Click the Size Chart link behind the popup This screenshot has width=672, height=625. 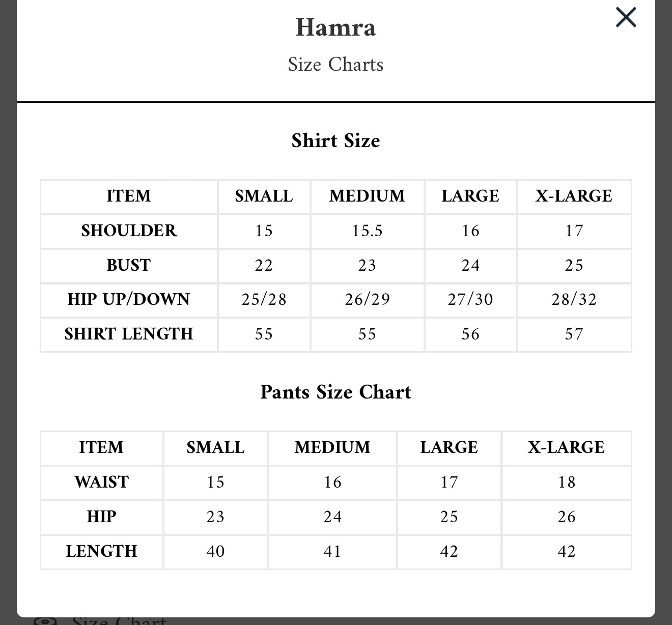coord(119,621)
